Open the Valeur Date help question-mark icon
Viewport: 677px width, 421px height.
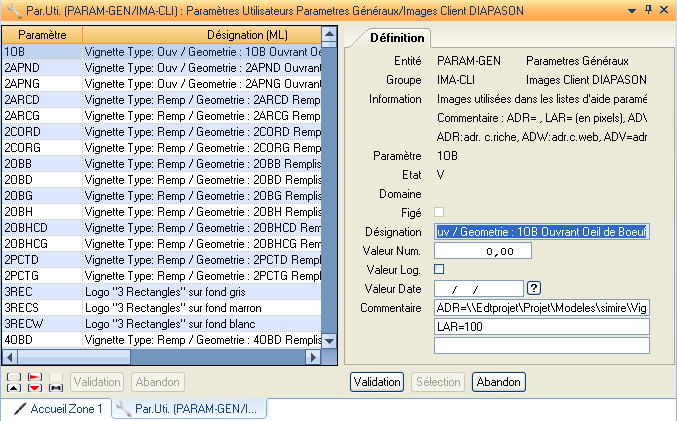(534, 289)
